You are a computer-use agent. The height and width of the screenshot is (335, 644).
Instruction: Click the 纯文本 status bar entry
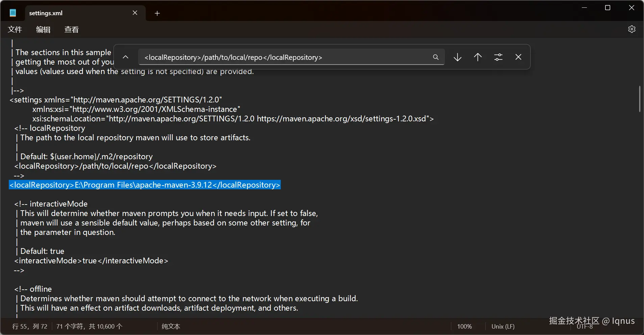point(171,327)
